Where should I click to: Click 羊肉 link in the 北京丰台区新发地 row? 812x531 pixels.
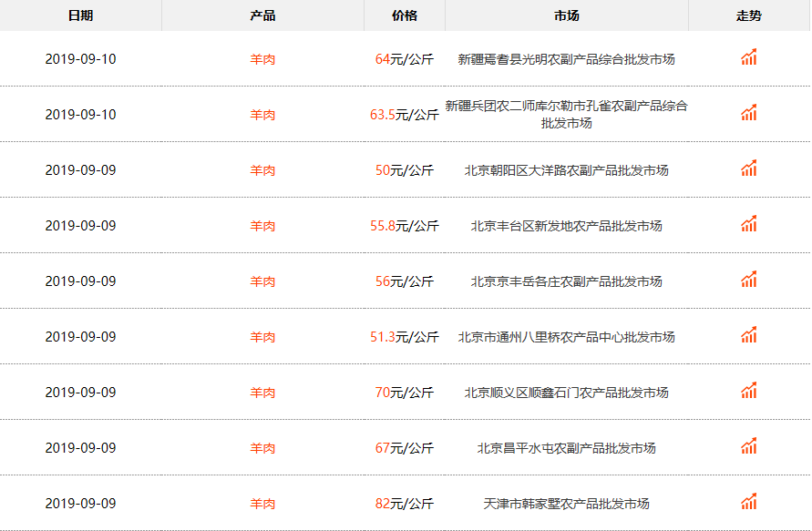coord(262,226)
